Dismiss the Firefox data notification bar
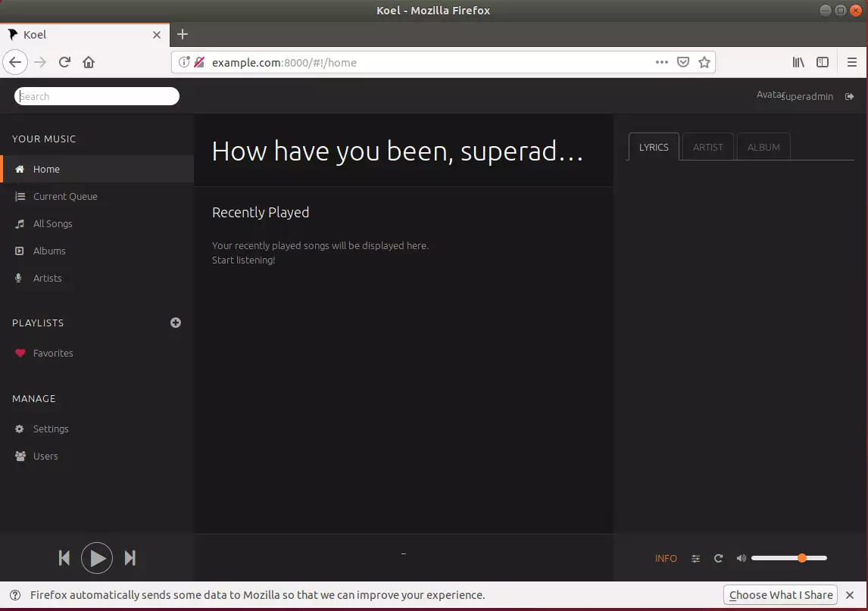The image size is (868, 611). tap(850, 595)
